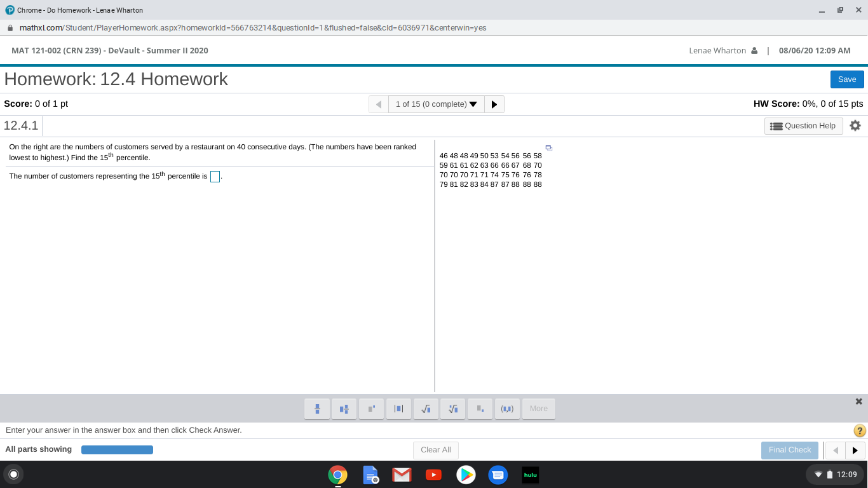This screenshot has height=488, width=868.
Task: Launch YouTube from the taskbar
Action: [x=433, y=475]
